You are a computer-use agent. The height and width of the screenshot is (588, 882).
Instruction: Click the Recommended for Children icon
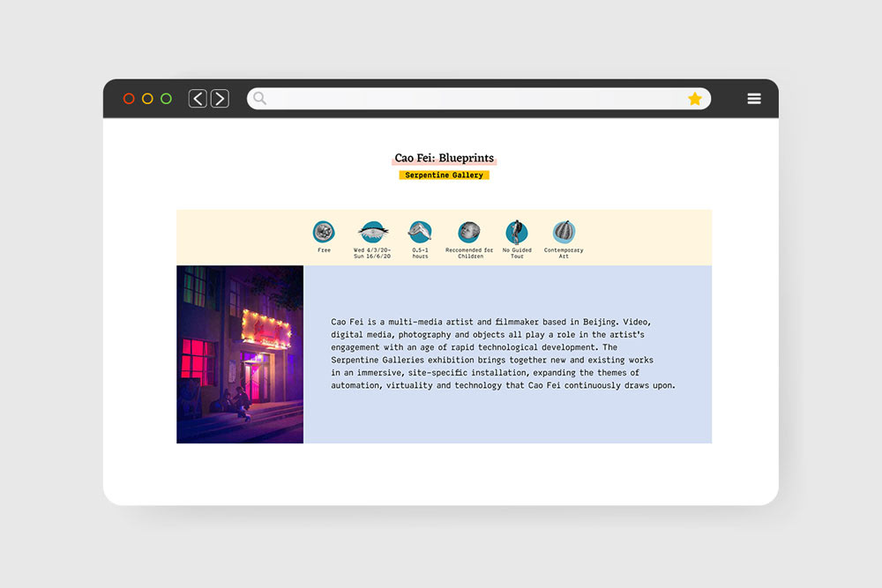click(469, 232)
